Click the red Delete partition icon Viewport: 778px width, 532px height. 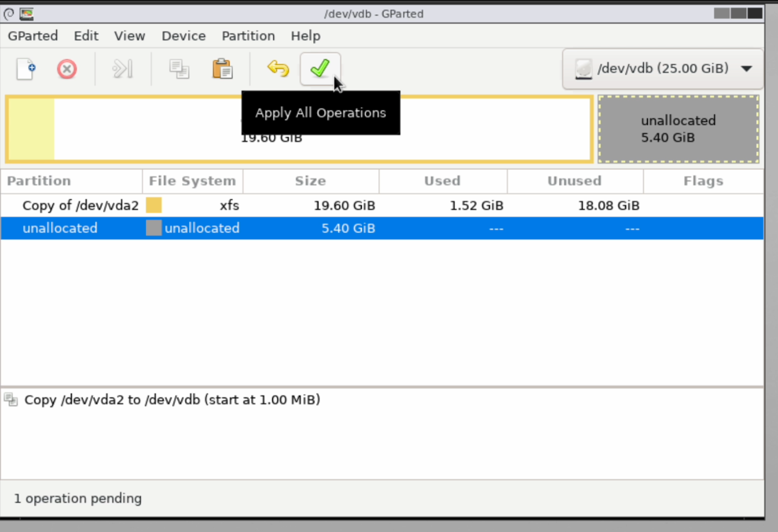coord(67,69)
